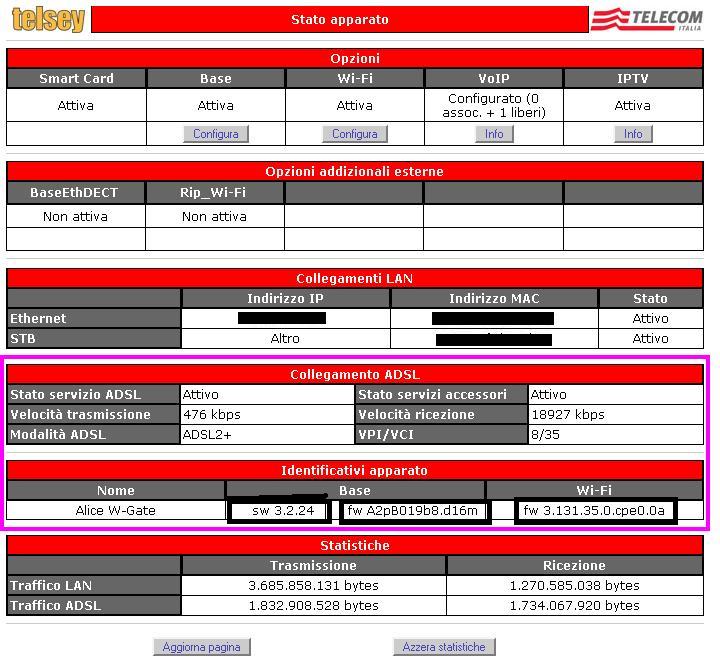The width and height of the screenshot is (720, 668).
Task: Select 3.685.858.131 bytes LAN transmission value
Action: coord(314,586)
